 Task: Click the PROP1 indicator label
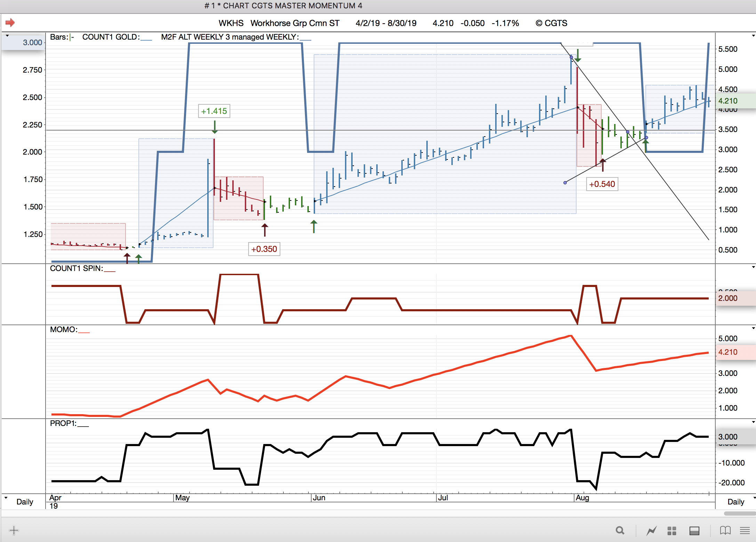pos(63,423)
